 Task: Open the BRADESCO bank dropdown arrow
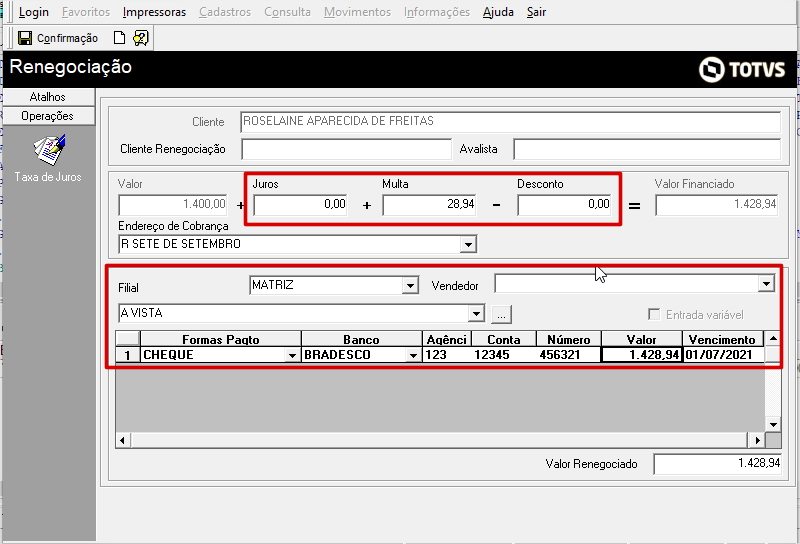(x=413, y=355)
